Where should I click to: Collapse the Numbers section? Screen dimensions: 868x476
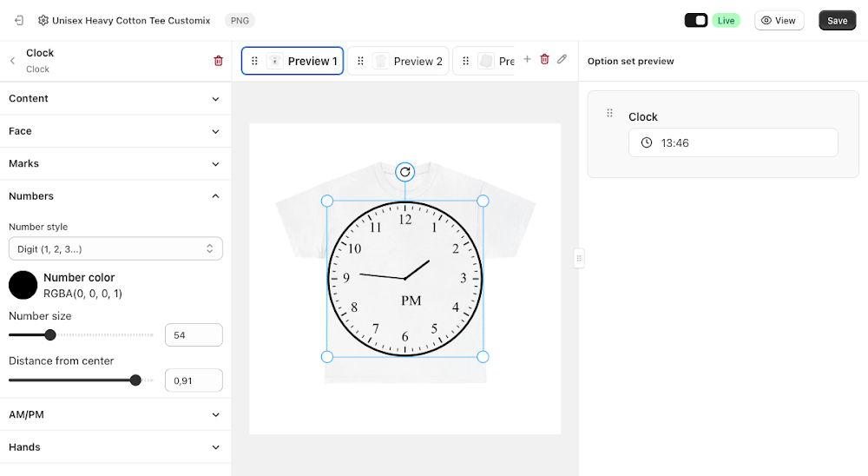click(115, 196)
